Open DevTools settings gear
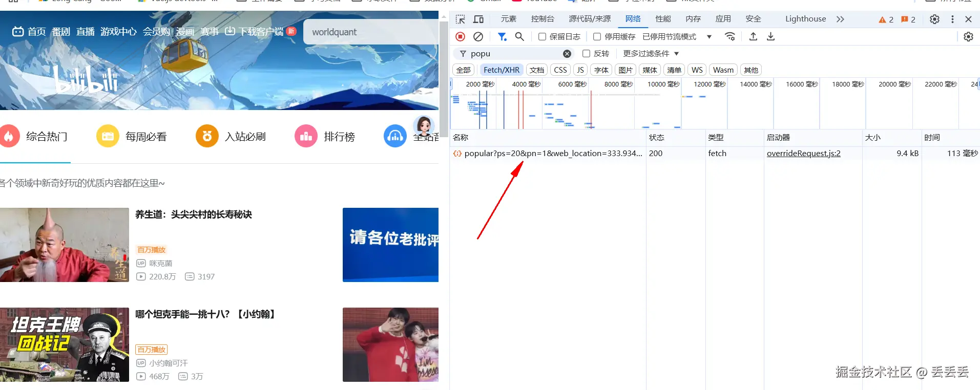 [934, 19]
